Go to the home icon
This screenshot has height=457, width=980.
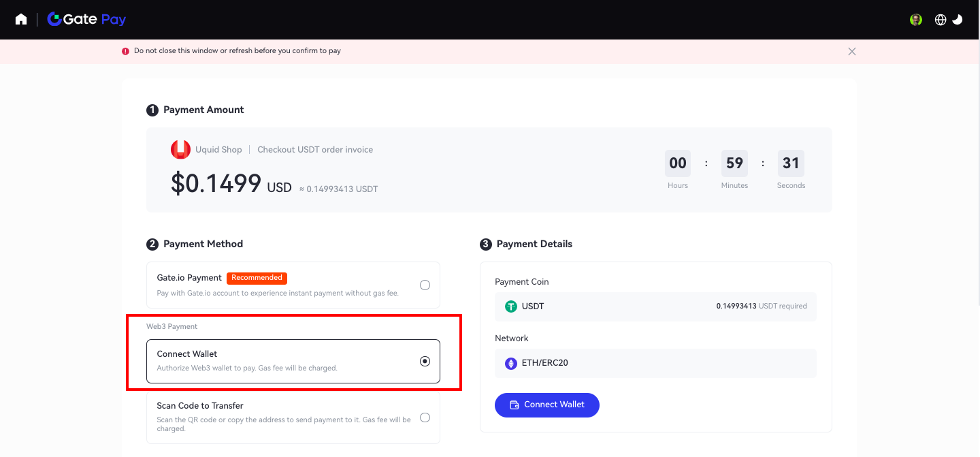tap(21, 19)
